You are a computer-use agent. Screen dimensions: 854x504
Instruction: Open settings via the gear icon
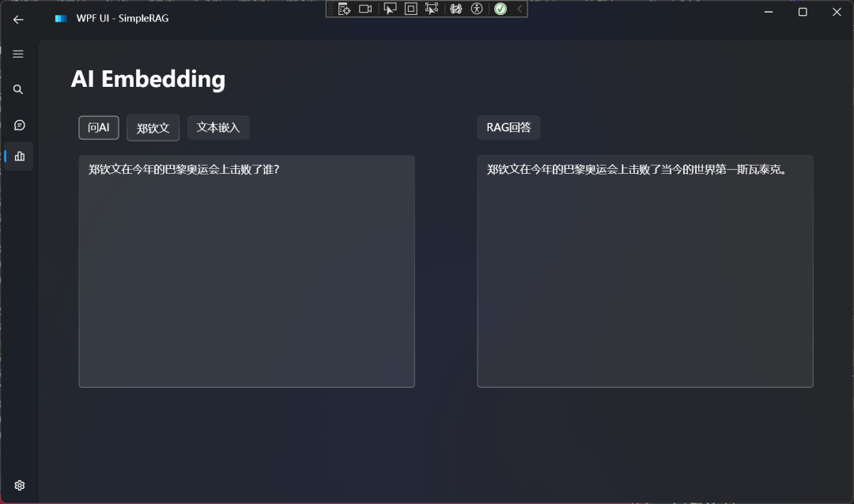[19, 485]
